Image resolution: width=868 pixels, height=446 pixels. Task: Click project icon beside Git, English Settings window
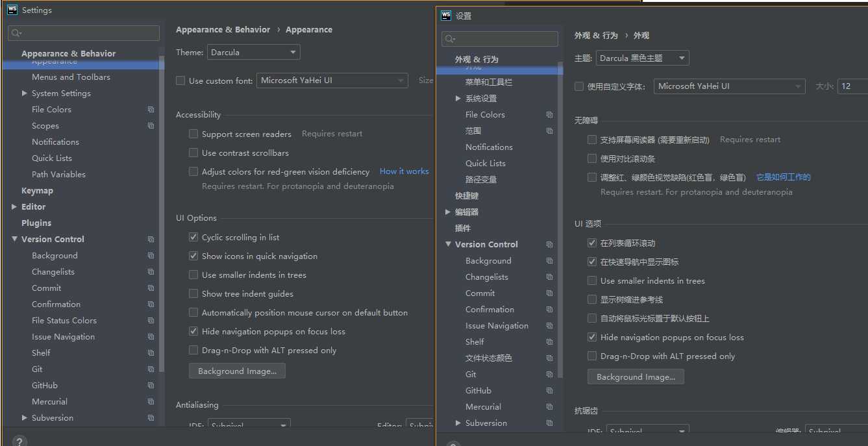[x=151, y=369]
